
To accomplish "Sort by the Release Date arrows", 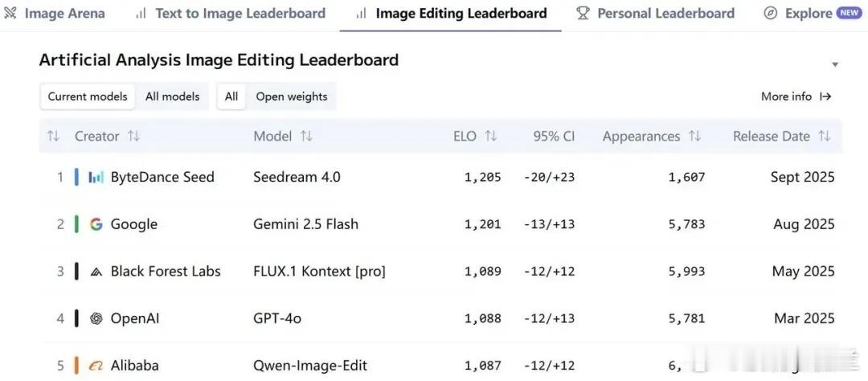I will point(825,136).
